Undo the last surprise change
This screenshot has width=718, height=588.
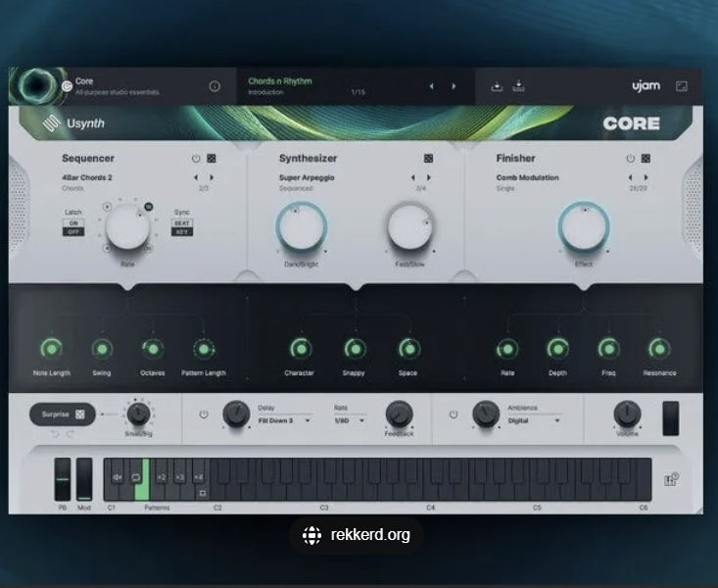pos(55,434)
